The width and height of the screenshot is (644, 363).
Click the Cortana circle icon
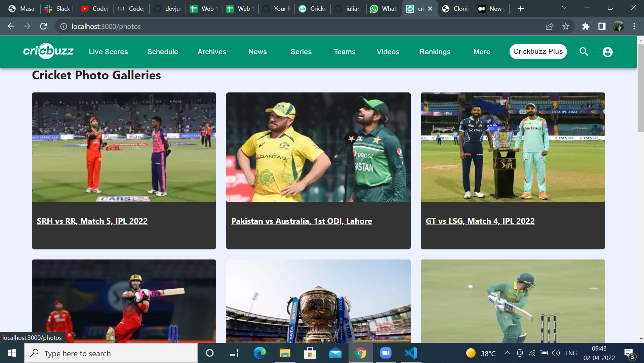(x=209, y=353)
